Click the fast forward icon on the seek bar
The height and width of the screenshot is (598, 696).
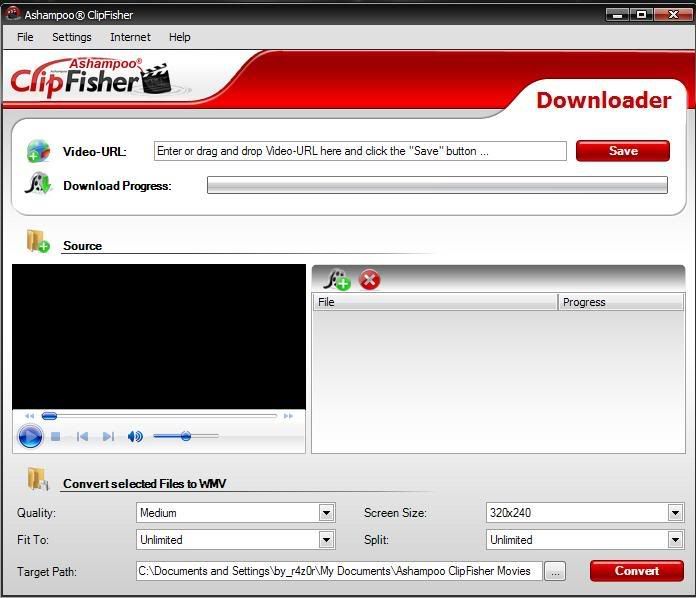pyautogui.click(x=289, y=416)
